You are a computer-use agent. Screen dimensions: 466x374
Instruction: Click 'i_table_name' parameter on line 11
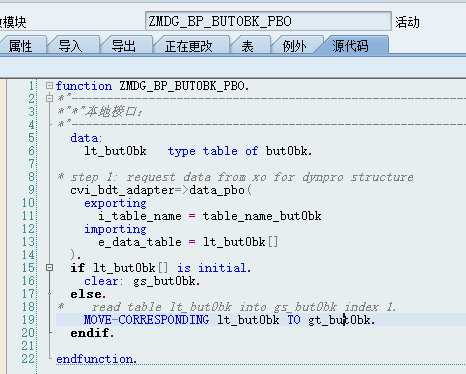pos(140,216)
